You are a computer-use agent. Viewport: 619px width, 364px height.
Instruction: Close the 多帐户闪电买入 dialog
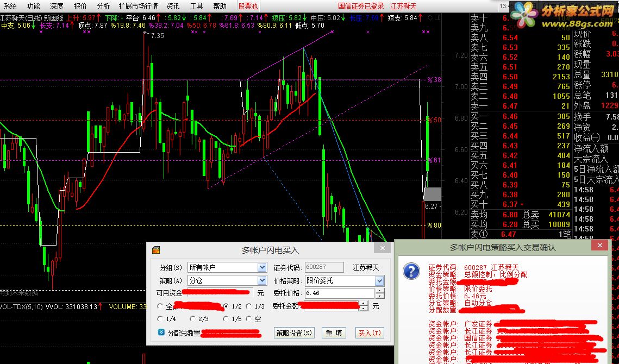click(382, 248)
